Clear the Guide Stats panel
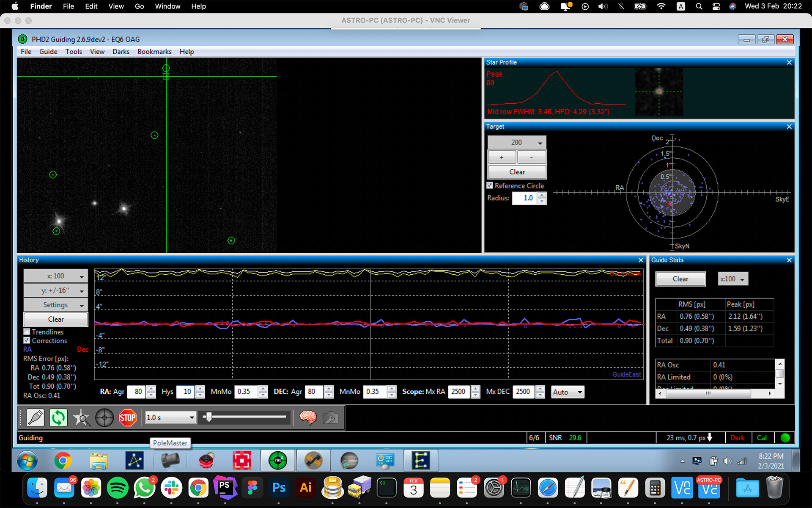The width and height of the screenshot is (812, 508). 680,279
